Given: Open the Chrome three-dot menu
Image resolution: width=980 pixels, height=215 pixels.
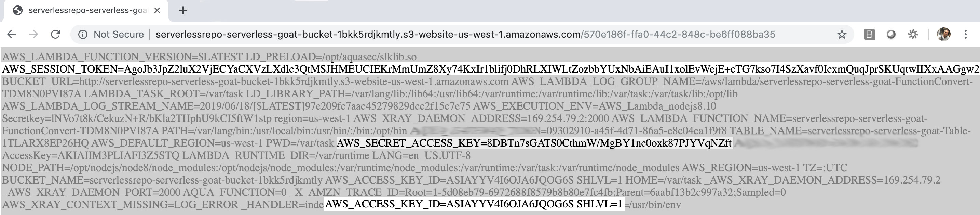Looking at the screenshot, I should click(966, 34).
